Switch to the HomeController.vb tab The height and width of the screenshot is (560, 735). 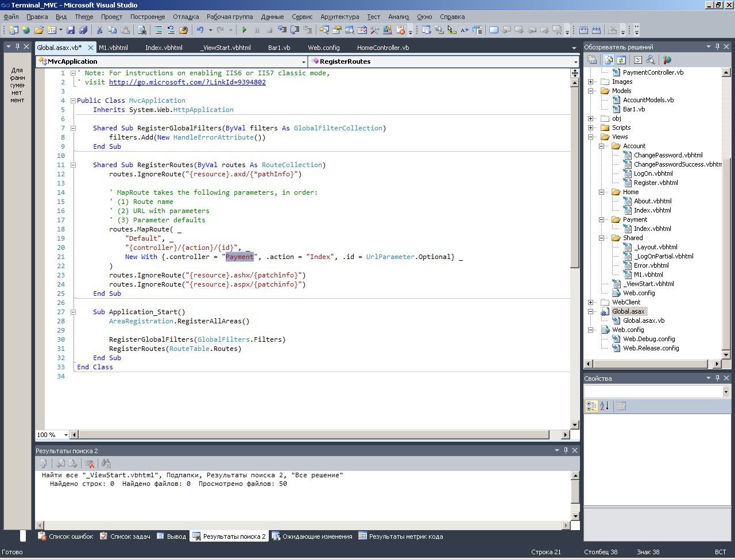click(382, 48)
